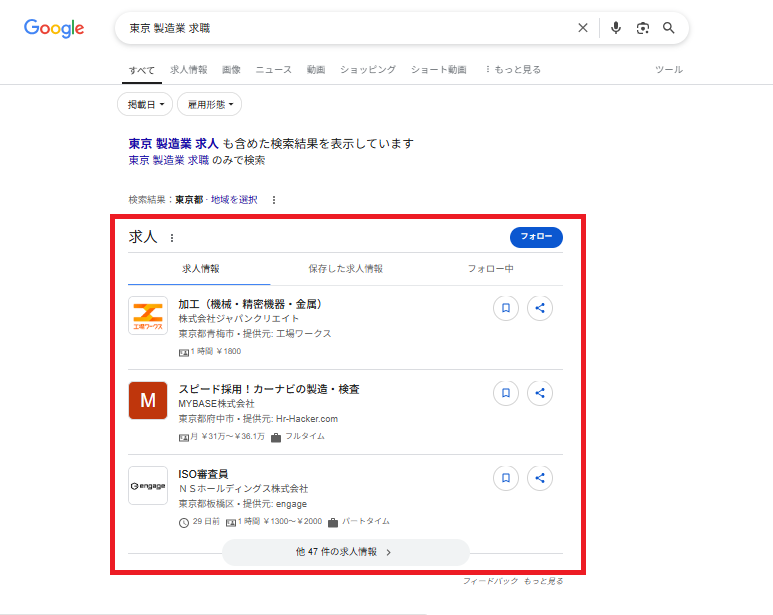Open job title 加工（機械・精密機器・金属）
This screenshot has height=615, width=773.
tap(250, 304)
